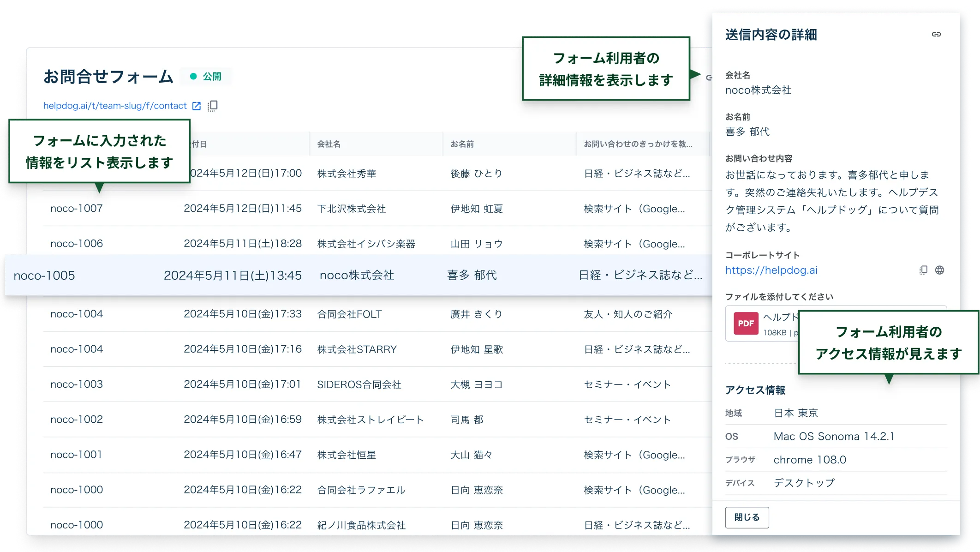980x552 pixels.
Task: Click 喜多 郁代 in the detail panel
Action: click(747, 132)
